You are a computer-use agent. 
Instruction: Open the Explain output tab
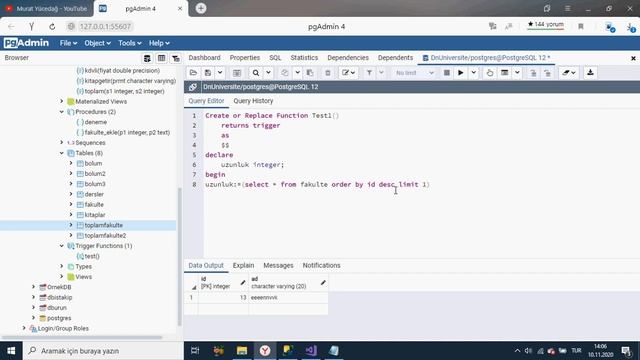click(243, 265)
